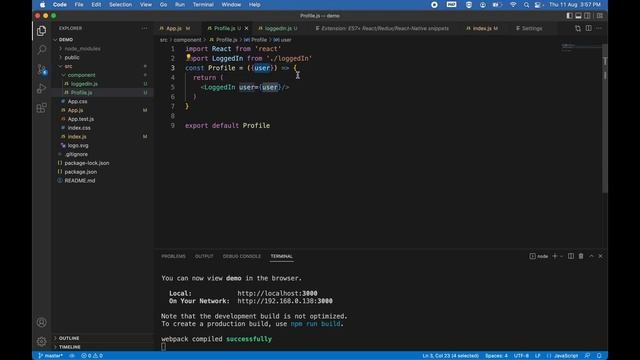Open the Run and Debug view
The width and height of the screenshot is (640, 360).
tap(41, 88)
